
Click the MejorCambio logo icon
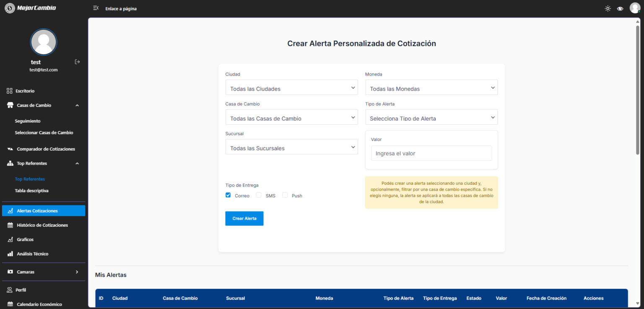[9, 8]
